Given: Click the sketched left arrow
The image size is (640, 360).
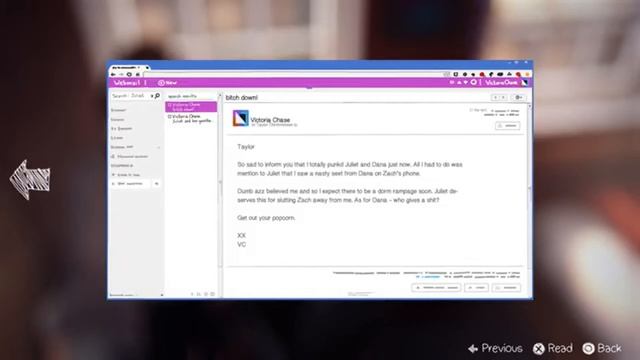Looking at the screenshot, I should (x=30, y=180).
